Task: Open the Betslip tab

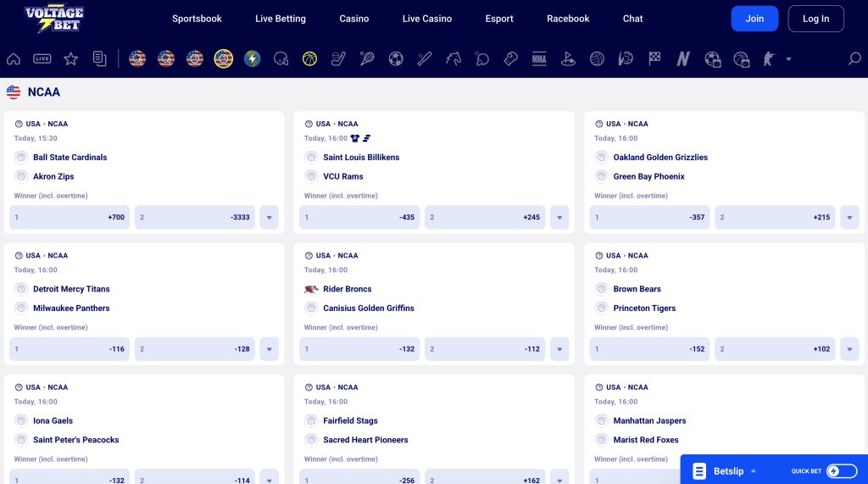Action: pos(728,471)
